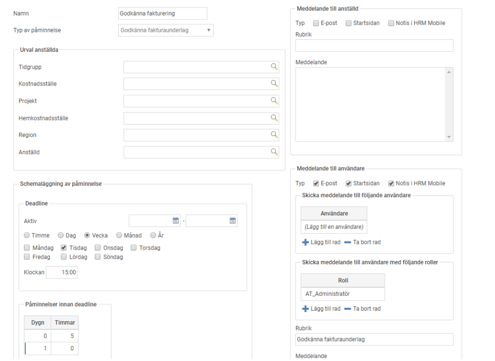The height and width of the screenshot is (361, 495).
Task: Uncheck Notis i HRM Mobile for användare
Action: click(x=391, y=183)
